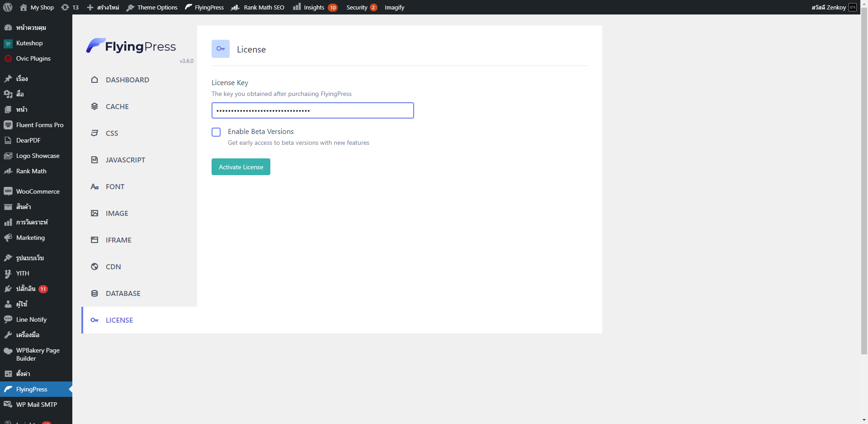
Task: Open Font settings icon
Action: click(94, 186)
